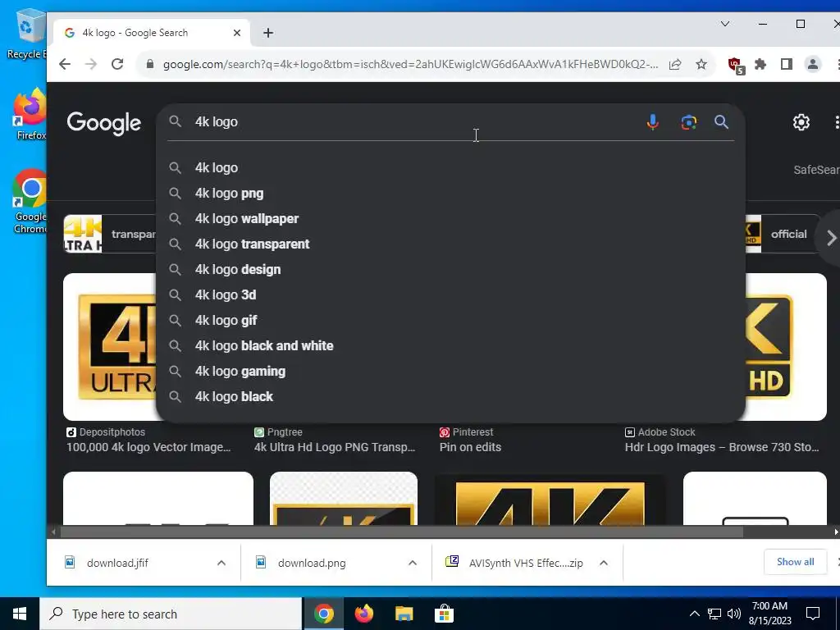Click the horizontal scrollbar thumb

tap(401, 532)
